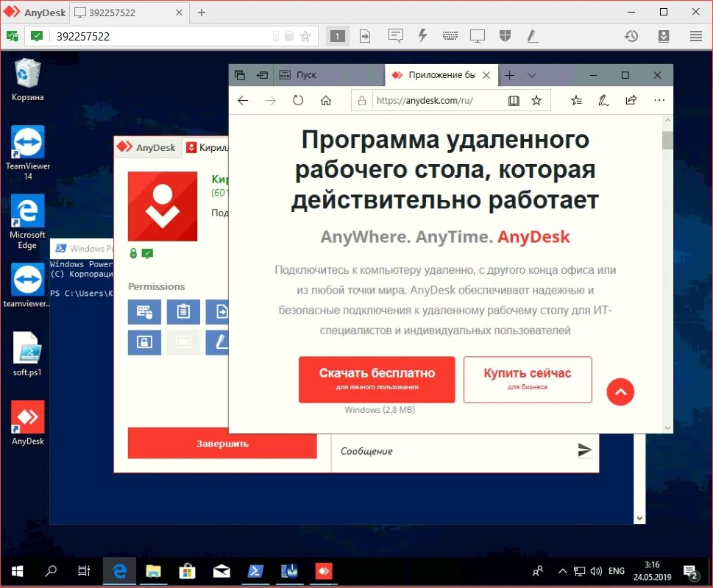Open Корзина recycle bin desktop icon
Viewport: 713px width, 588px height.
[x=27, y=79]
